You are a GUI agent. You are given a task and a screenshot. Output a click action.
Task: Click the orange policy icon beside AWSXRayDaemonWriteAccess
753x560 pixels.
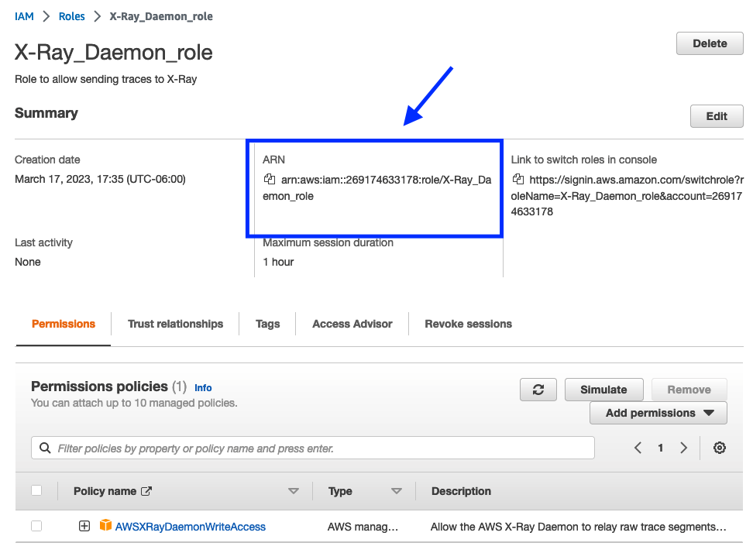point(105,525)
